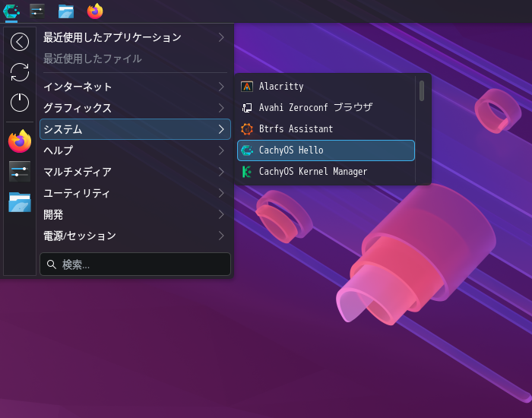Expand the chevron beside グラフィックス
The width and height of the screenshot is (532, 418).
(221, 108)
